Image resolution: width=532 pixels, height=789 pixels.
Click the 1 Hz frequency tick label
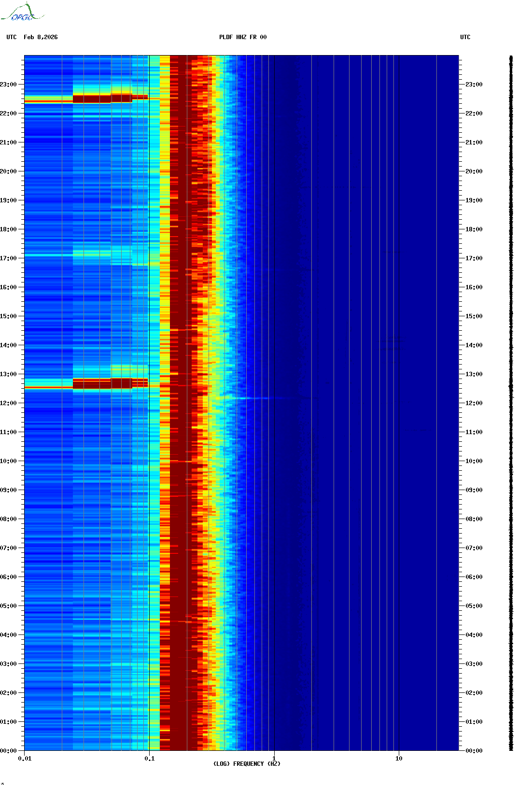click(x=274, y=759)
